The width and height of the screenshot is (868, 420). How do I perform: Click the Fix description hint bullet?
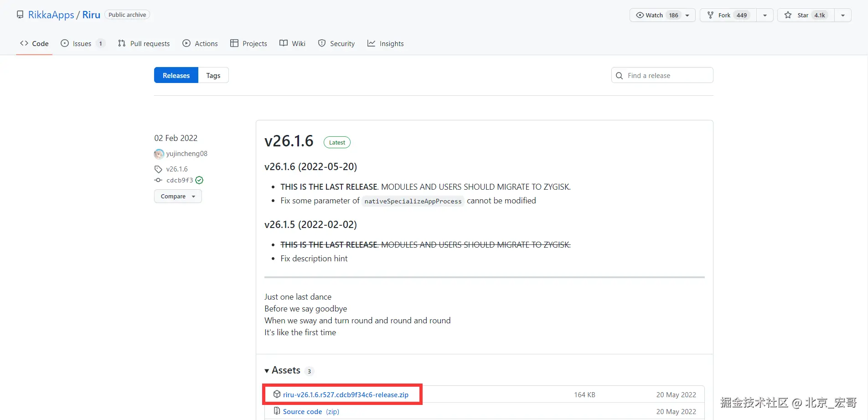pos(314,259)
